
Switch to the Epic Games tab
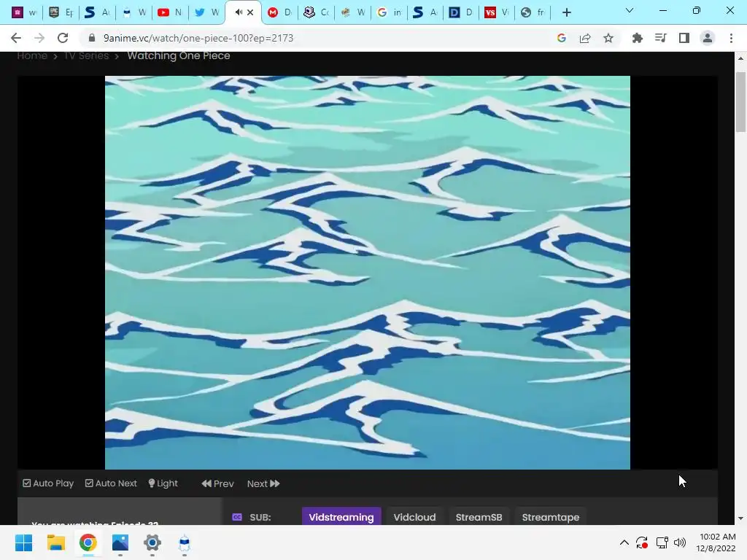(61, 12)
